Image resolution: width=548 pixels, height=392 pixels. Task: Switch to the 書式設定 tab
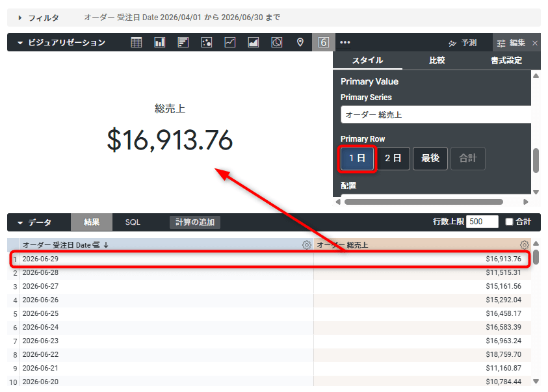[x=506, y=60]
